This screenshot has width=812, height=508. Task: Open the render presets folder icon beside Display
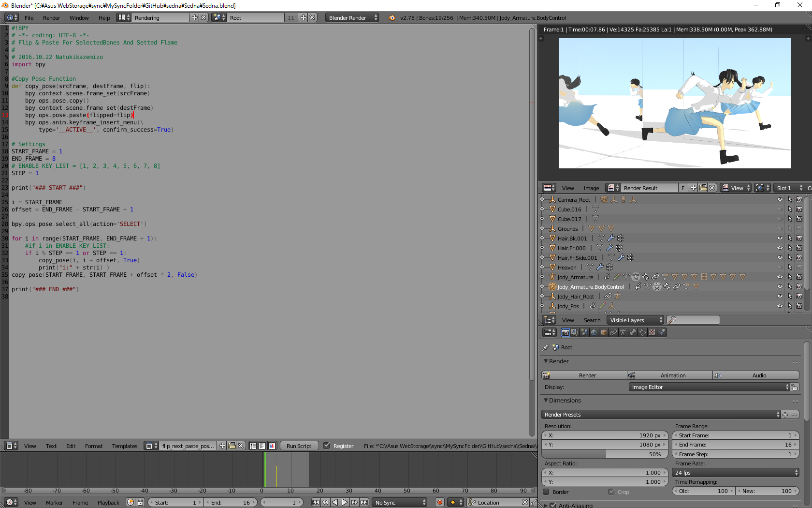point(795,387)
